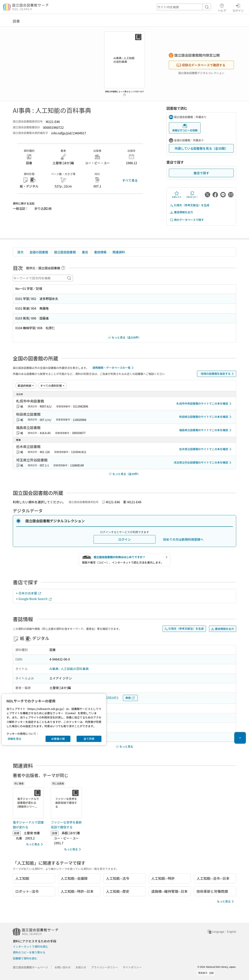Click the ログイン icon in header
249x980 pixels.
tap(238, 8)
